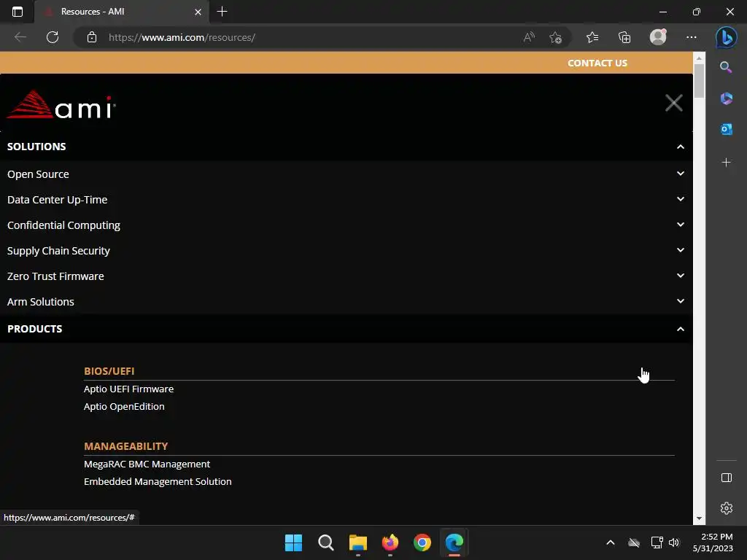
Task: Open Read Aloud icon in address bar
Action: pyautogui.click(x=529, y=37)
